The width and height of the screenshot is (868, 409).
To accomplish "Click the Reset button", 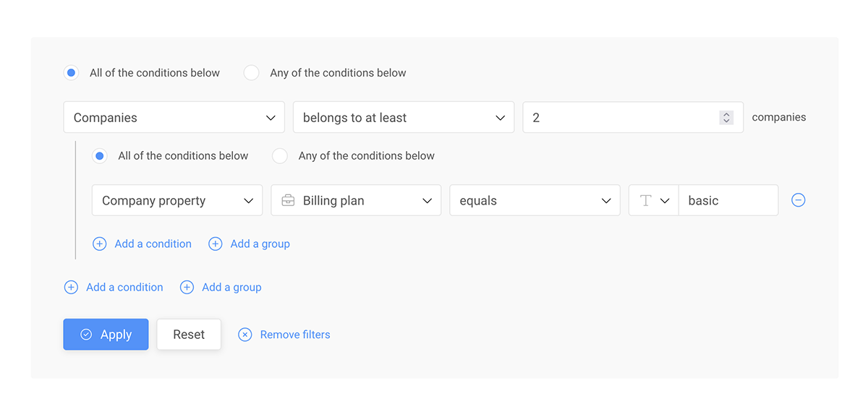I will [x=189, y=335].
